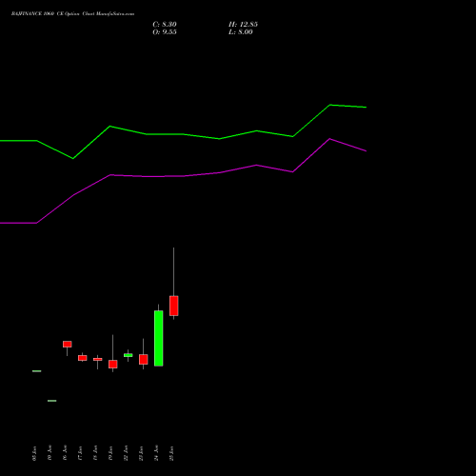476x476 pixels.
Task: Select the lowest green dash marker, 10 Jun
Action: point(52,401)
